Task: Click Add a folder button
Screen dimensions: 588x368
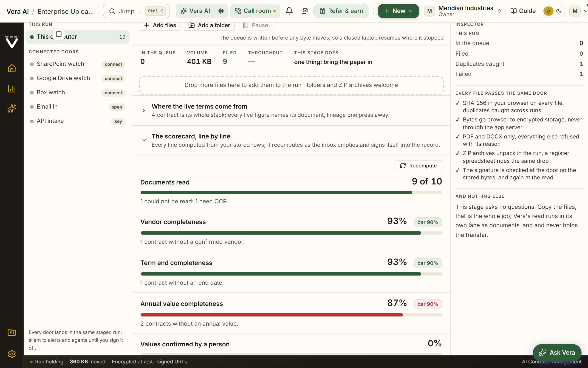Action: pyautogui.click(x=209, y=25)
